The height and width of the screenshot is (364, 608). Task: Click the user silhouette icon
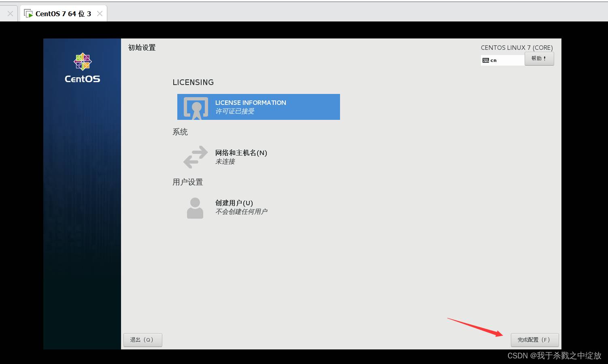coord(195,208)
